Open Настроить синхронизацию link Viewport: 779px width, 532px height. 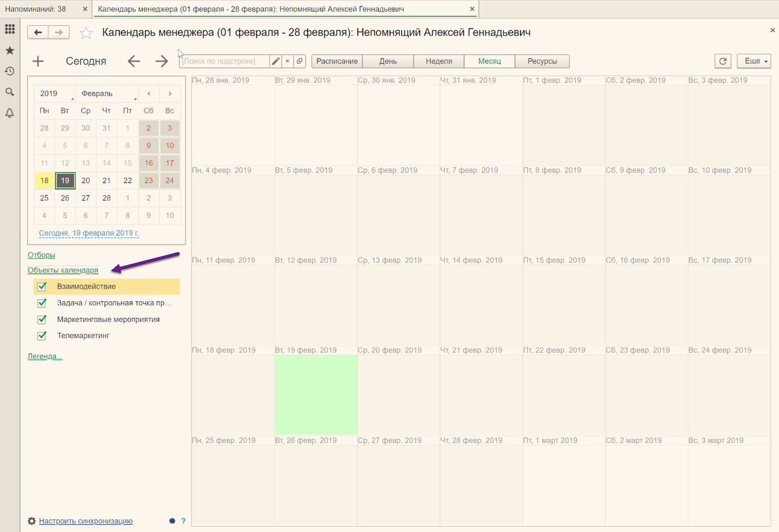point(86,520)
